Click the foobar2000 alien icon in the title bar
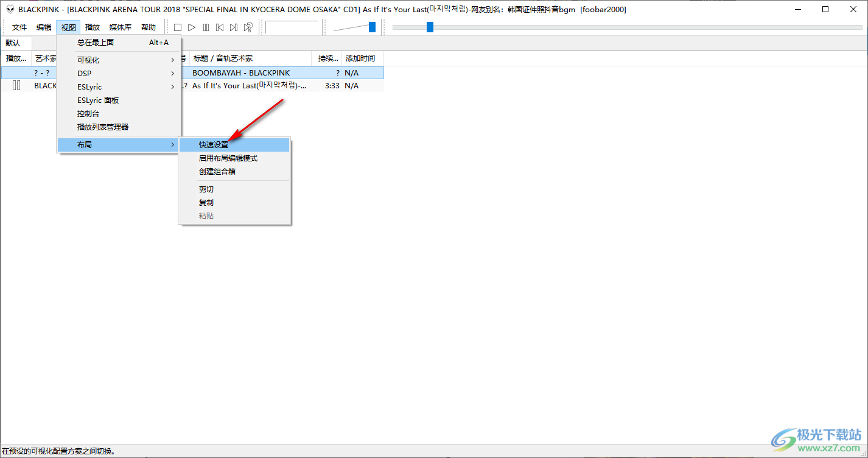Image resolution: width=868 pixels, height=458 pixels. pos(10,9)
